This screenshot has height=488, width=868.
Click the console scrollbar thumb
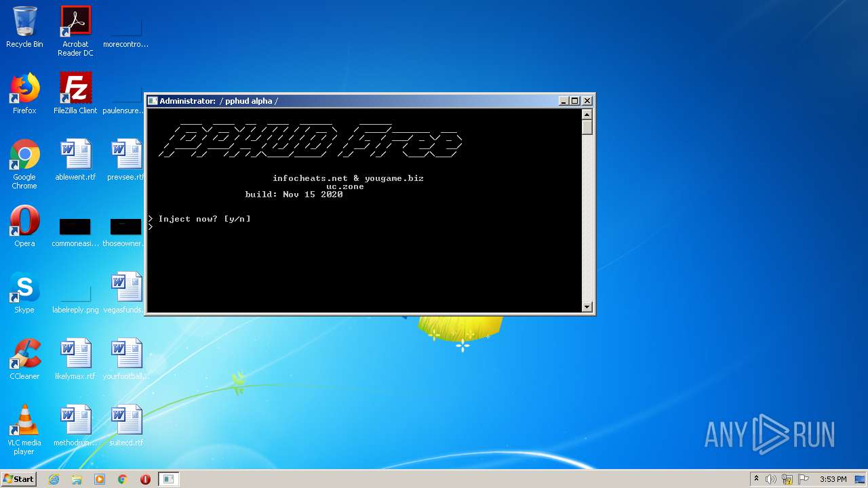[x=587, y=127]
